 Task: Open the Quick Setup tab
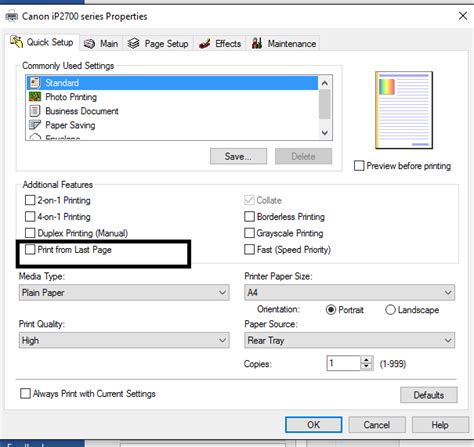[43, 42]
